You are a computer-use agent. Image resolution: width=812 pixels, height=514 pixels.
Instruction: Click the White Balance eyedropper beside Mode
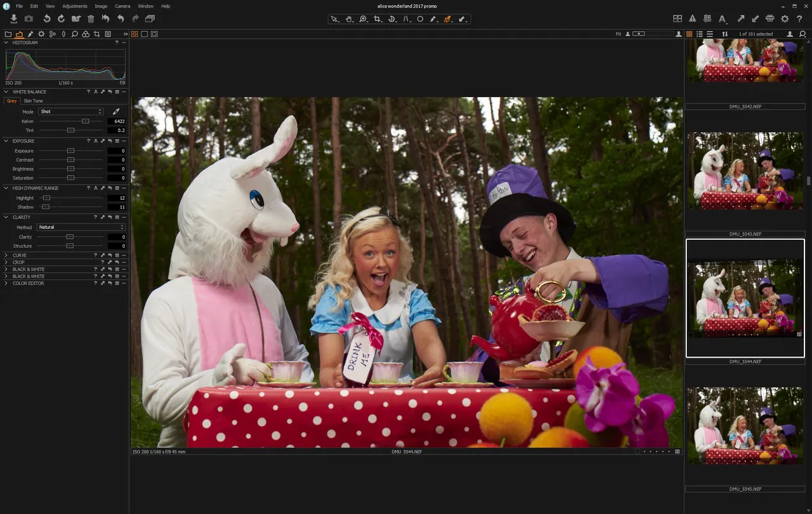pos(116,112)
